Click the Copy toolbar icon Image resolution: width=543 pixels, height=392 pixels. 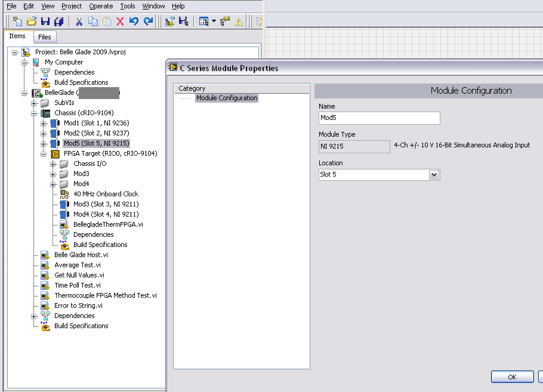[x=93, y=21]
